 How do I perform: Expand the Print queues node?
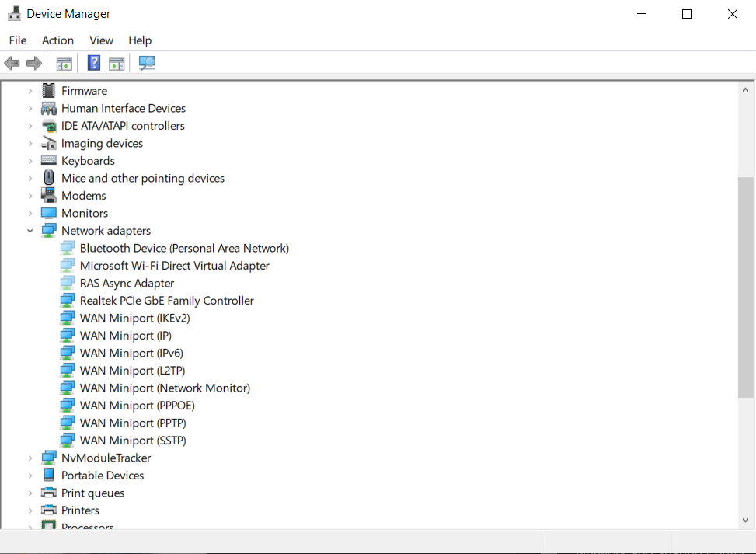click(30, 493)
